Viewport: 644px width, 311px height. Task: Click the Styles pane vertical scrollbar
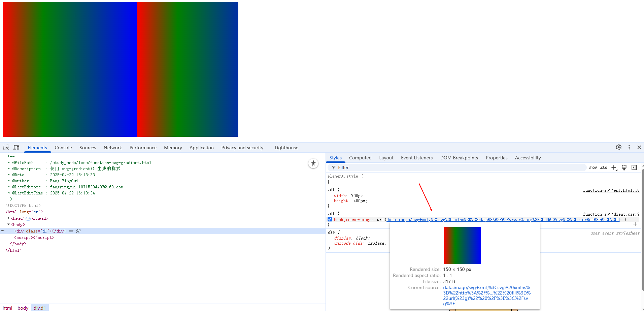[642, 229]
